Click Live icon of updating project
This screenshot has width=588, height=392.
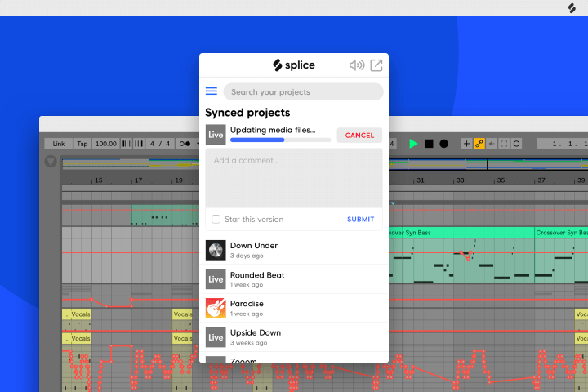[216, 135]
